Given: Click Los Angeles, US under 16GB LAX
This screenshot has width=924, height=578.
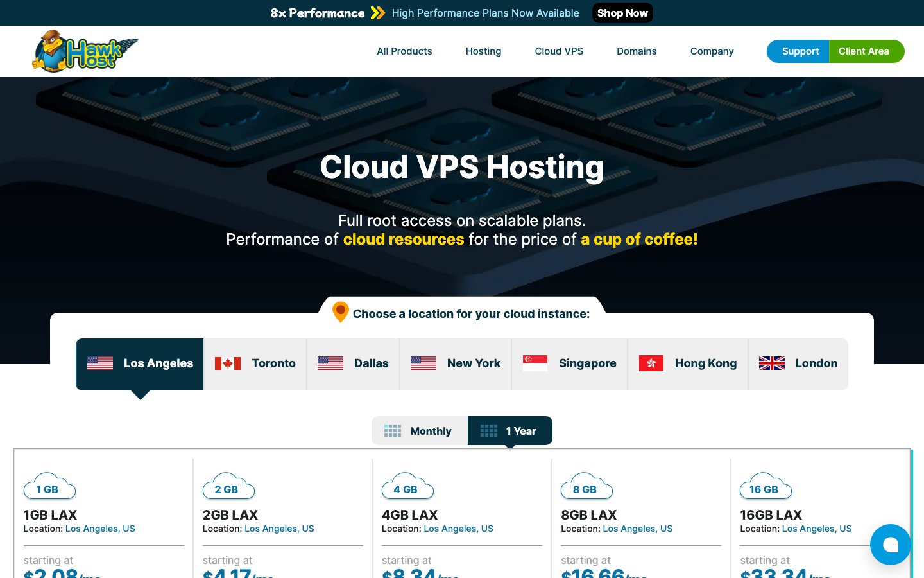Looking at the screenshot, I should pos(816,529).
